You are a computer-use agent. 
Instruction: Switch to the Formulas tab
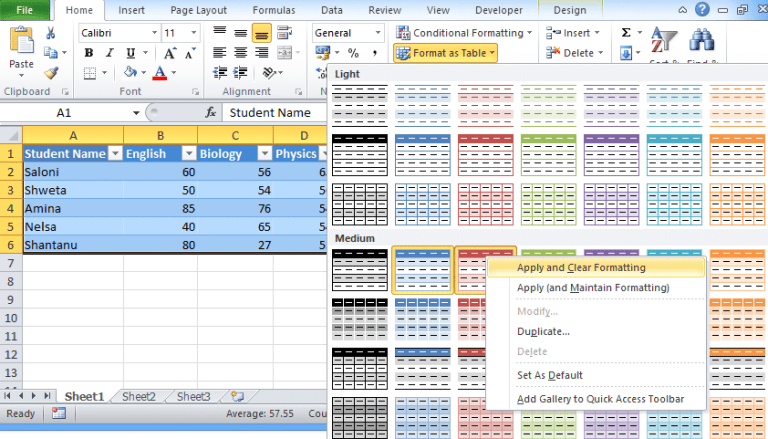point(274,10)
